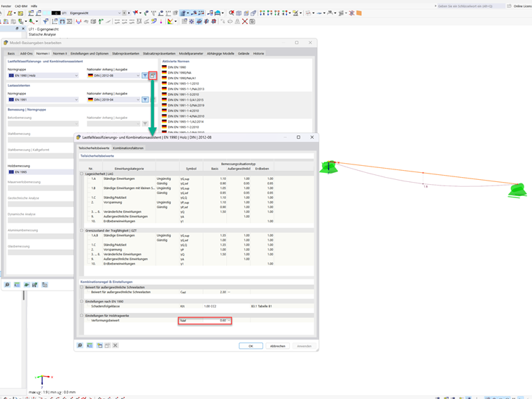Click the right green support in model view
The width and height of the screenshot is (532, 399).
[517, 190]
